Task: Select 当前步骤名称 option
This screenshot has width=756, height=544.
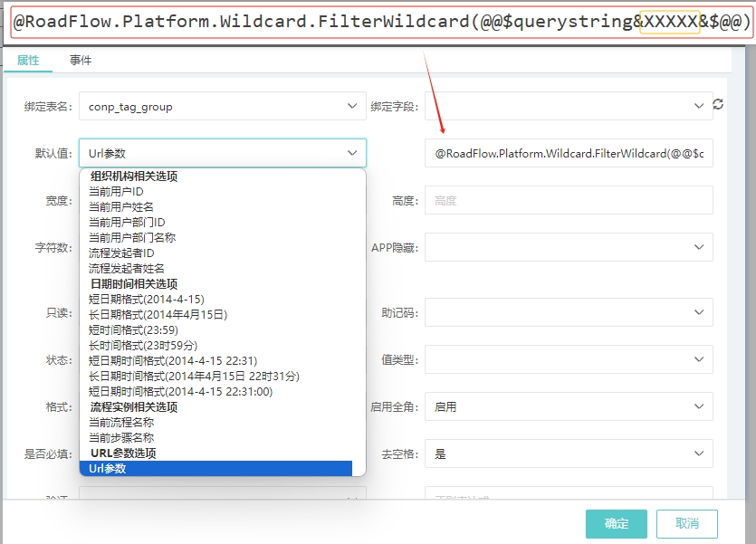Action: (x=215, y=438)
